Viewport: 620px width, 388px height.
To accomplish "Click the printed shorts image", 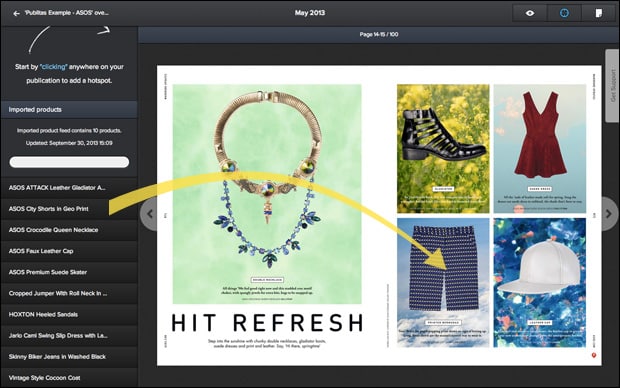I will (443, 283).
